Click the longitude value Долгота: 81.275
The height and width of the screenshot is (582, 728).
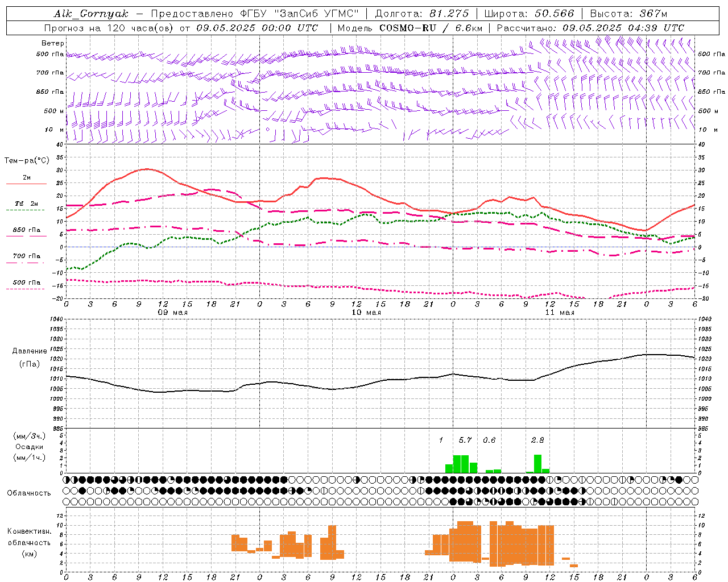422,14
